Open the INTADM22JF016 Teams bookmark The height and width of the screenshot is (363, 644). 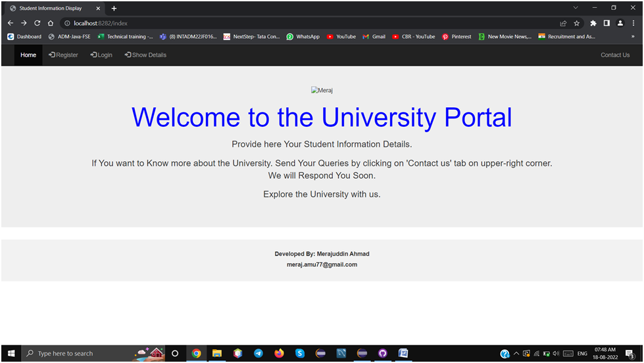click(x=189, y=37)
